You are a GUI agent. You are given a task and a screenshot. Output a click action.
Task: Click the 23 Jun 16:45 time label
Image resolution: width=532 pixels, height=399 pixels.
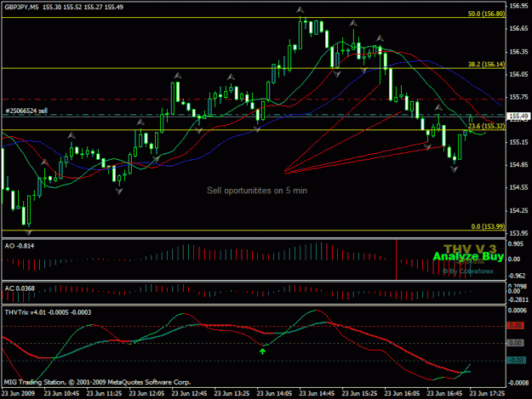[x=444, y=394]
